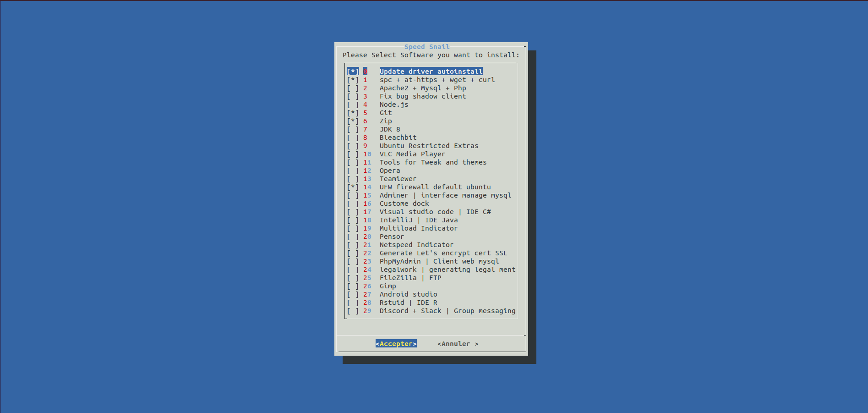Enable the Gimp checkbox

point(353,286)
